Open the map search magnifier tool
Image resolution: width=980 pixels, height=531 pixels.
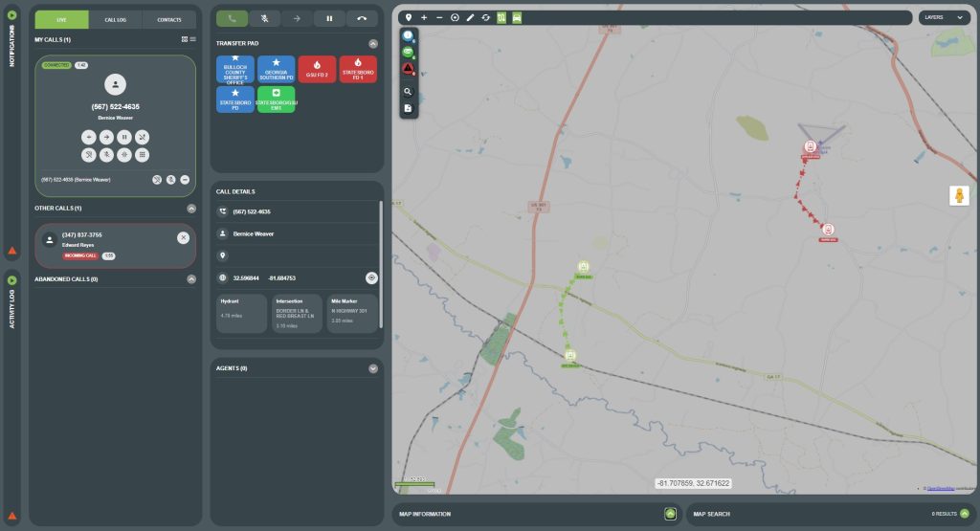pyautogui.click(x=408, y=92)
